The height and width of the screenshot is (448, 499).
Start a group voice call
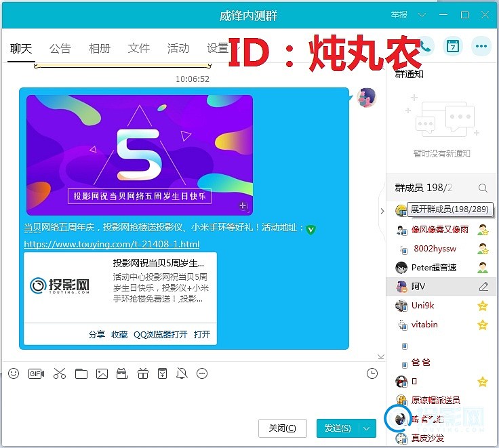pyautogui.click(x=426, y=47)
